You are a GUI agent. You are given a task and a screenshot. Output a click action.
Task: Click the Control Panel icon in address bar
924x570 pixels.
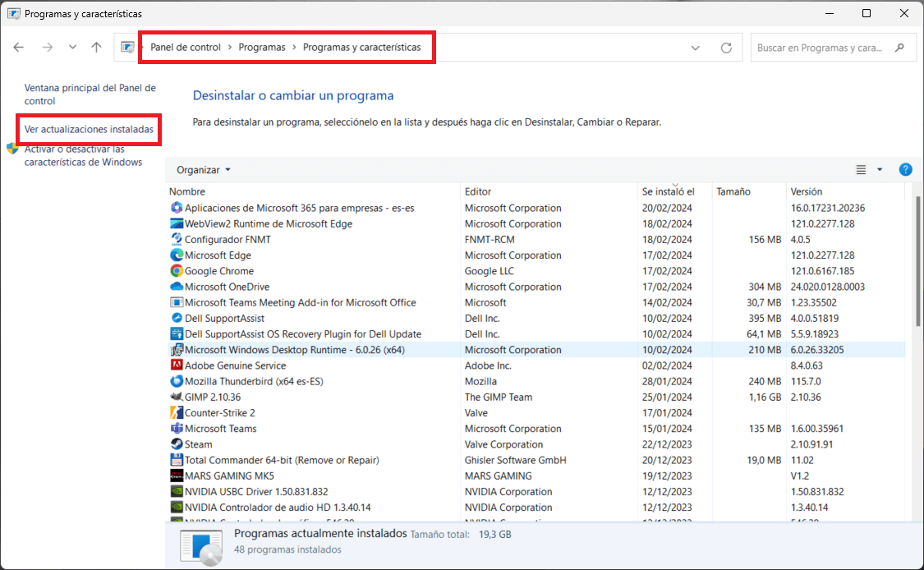(127, 47)
